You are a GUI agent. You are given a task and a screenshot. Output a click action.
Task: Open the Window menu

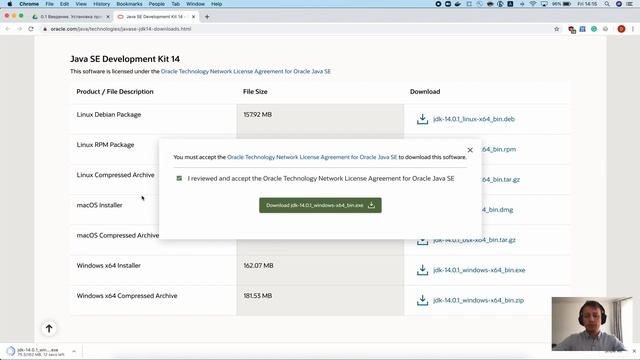pyautogui.click(x=196, y=4)
